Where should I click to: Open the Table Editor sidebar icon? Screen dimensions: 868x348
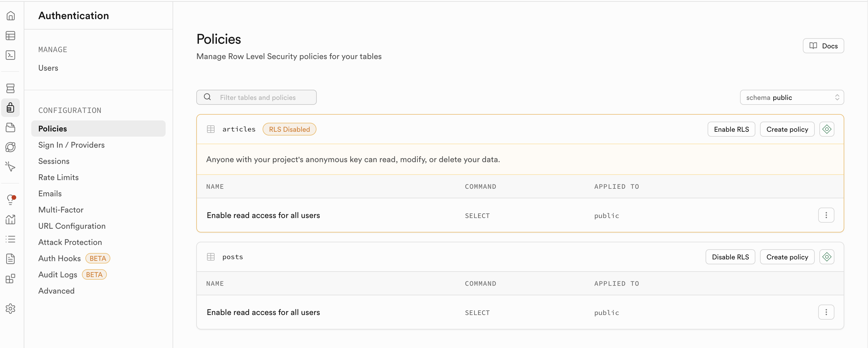[x=10, y=36]
